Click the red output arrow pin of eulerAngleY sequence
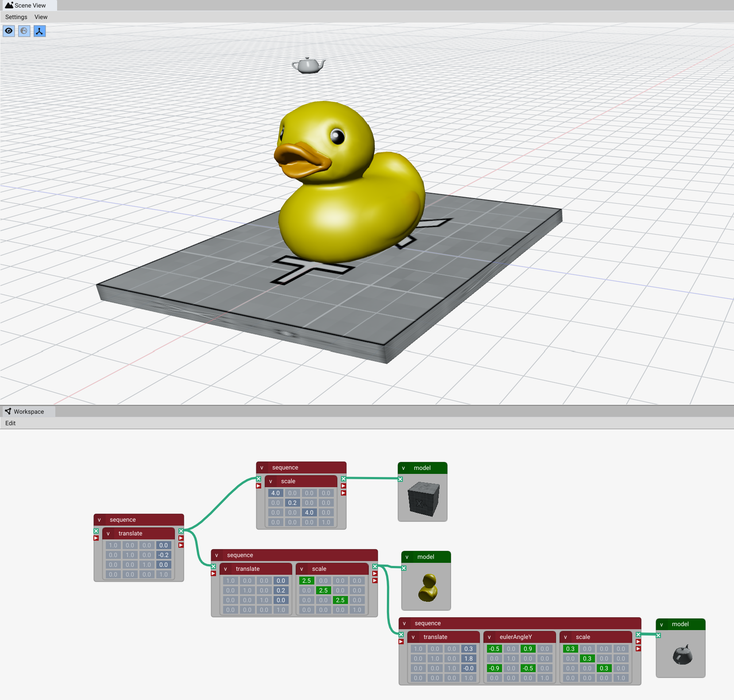The width and height of the screenshot is (734, 700). click(x=638, y=642)
